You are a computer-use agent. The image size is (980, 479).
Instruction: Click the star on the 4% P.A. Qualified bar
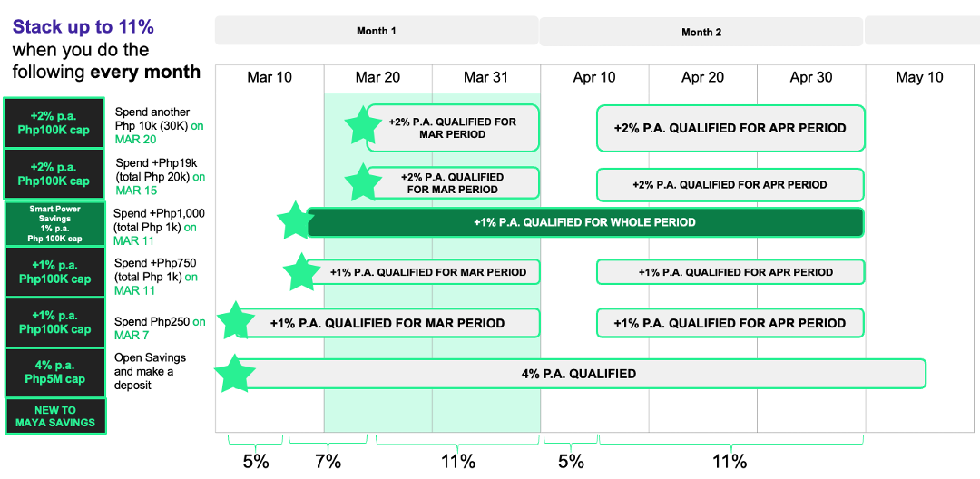coord(234,374)
